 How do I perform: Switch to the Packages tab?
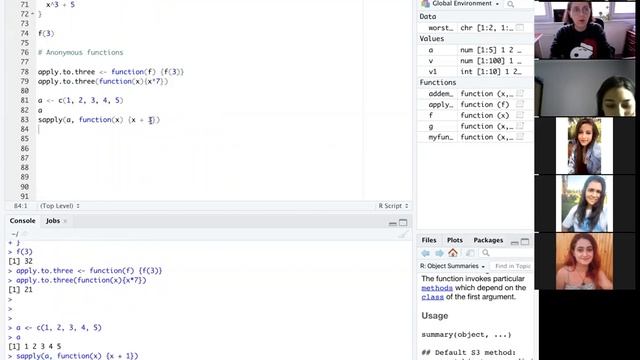488,240
